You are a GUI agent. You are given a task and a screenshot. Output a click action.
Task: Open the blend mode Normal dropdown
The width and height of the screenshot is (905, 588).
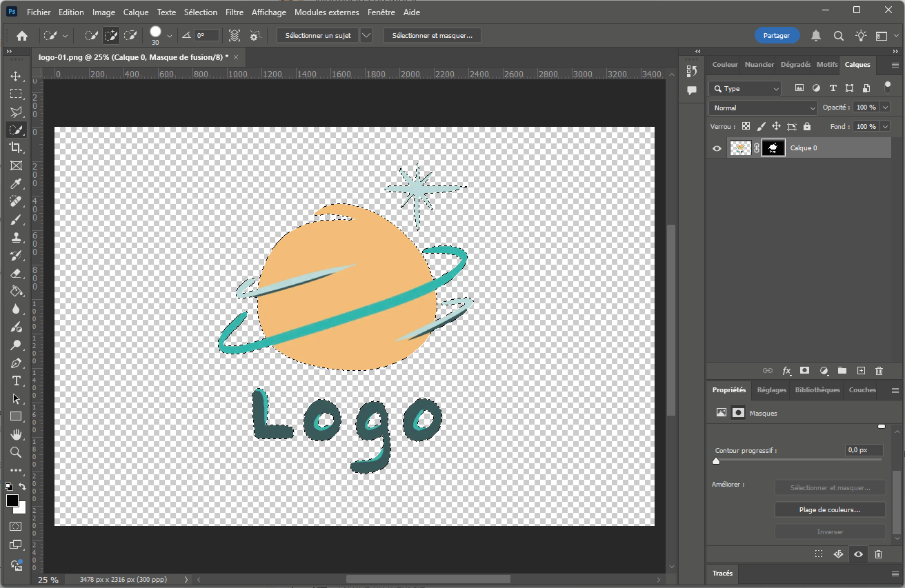[x=763, y=108]
